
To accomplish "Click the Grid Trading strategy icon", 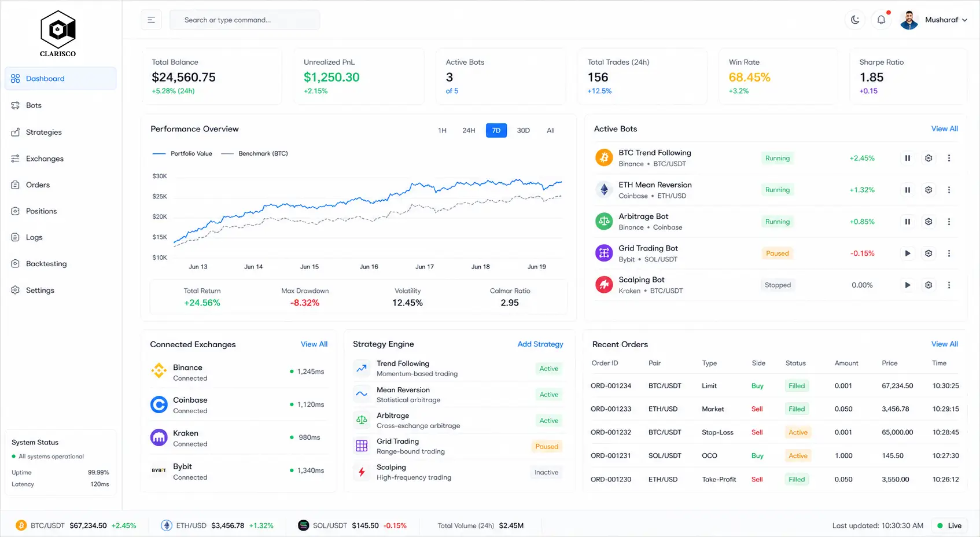I will (x=362, y=446).
